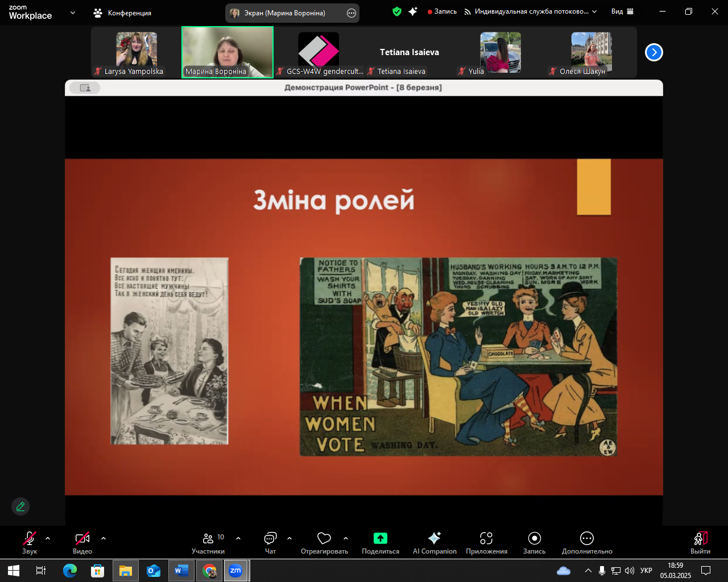Select GCS-W4W gendercult thumbnail
Screen dimensions: 728x582
click(318, 52)
